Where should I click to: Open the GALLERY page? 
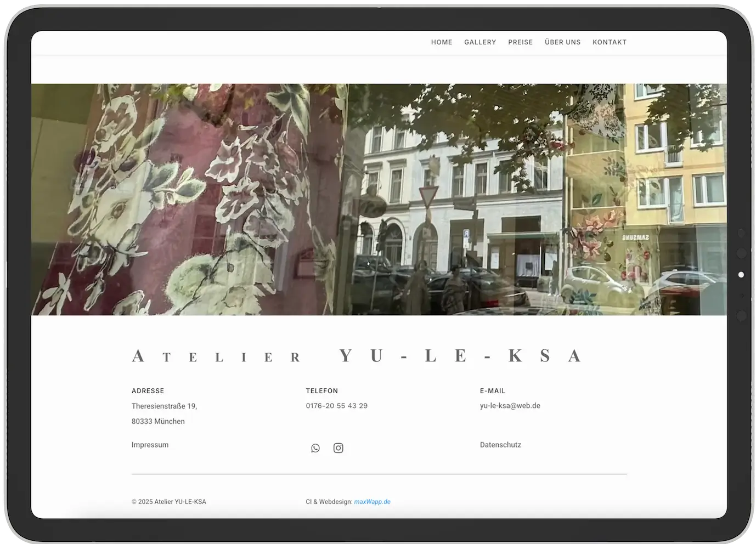coord(480,42)
